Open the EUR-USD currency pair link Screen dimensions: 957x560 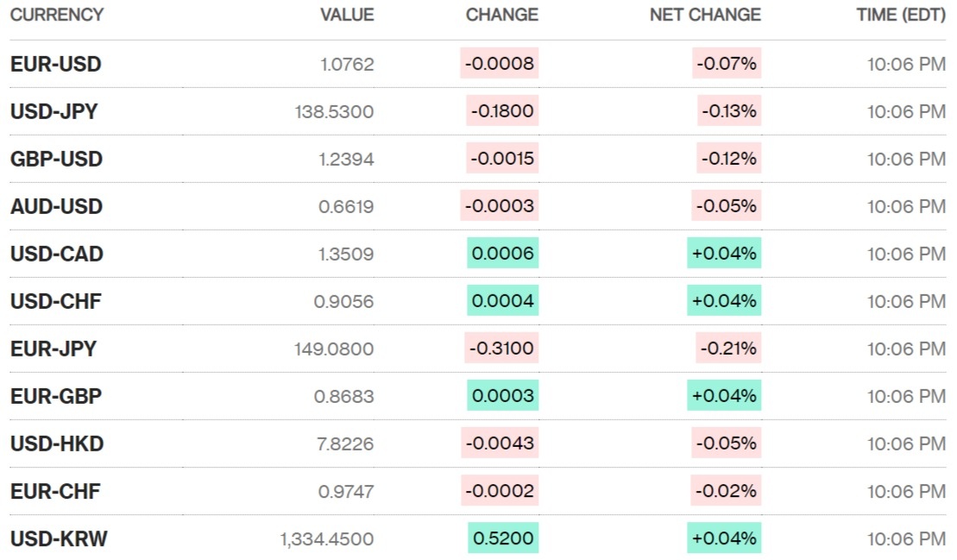(56, 64)
